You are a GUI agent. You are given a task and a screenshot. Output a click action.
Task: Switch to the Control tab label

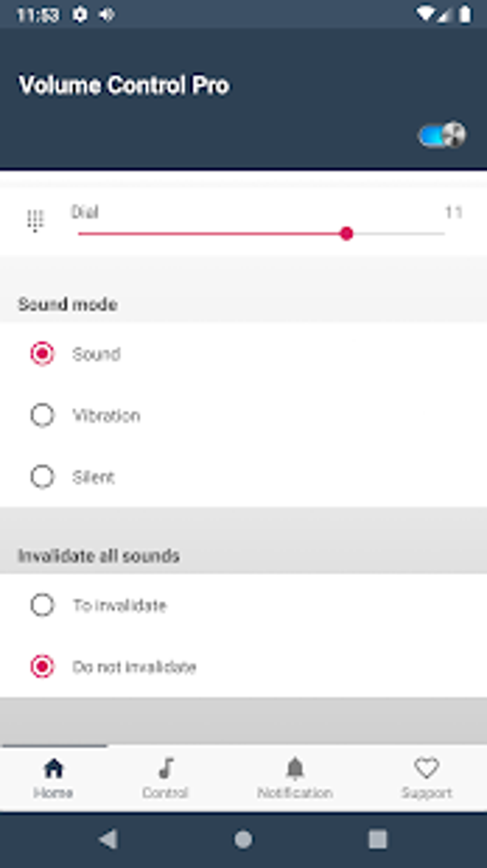[x=166, y=793]
